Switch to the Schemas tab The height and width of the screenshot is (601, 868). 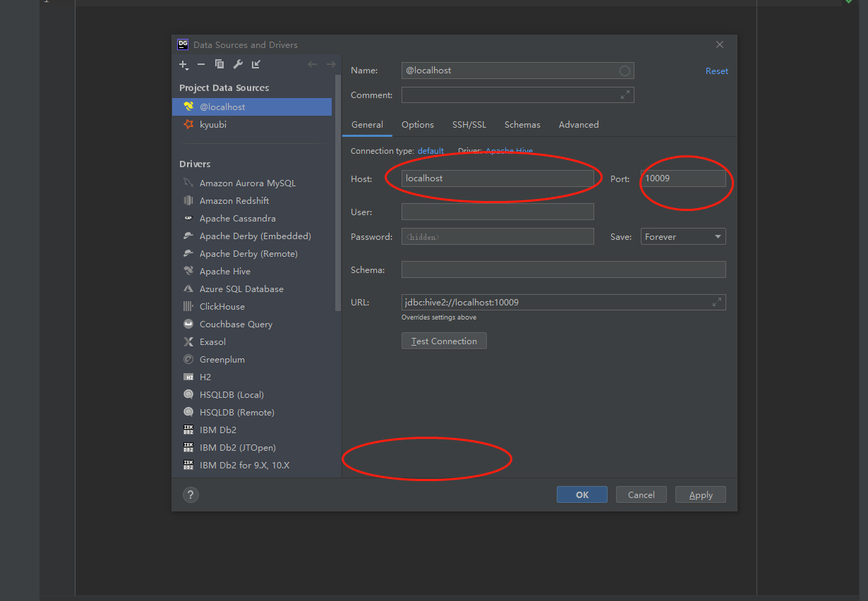point(522,125)
